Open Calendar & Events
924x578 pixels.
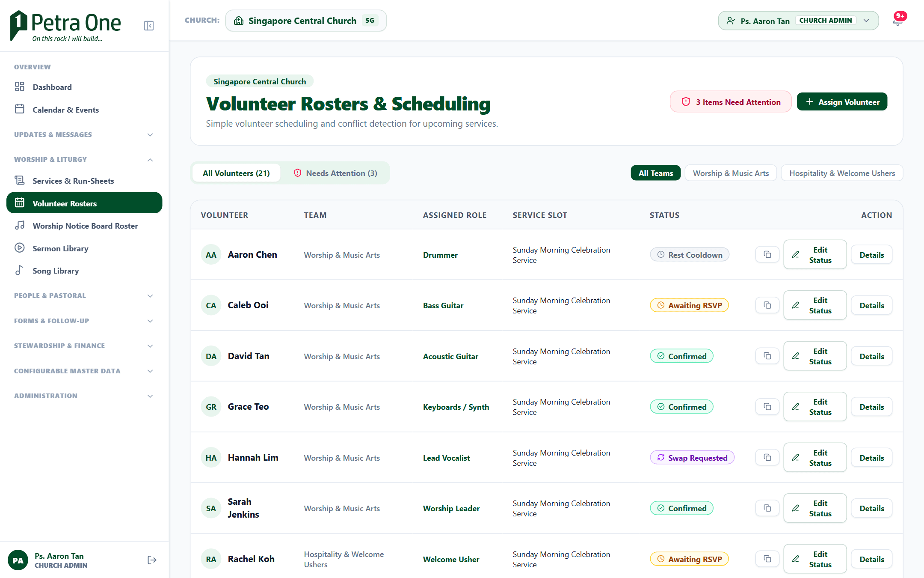click(84, 110)
